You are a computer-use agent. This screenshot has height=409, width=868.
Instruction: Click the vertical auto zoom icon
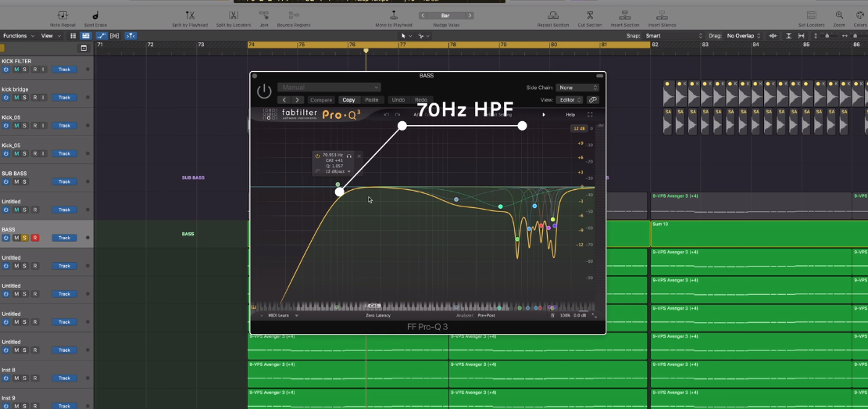pyautogui.click(x=788, y=35)
